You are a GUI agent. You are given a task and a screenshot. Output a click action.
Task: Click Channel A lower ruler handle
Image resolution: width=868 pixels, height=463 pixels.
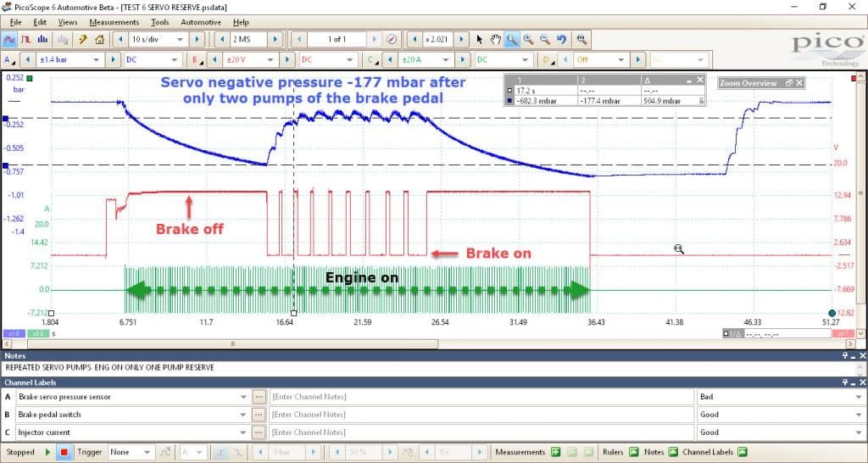pyautogui.click(x=5, y=165)
